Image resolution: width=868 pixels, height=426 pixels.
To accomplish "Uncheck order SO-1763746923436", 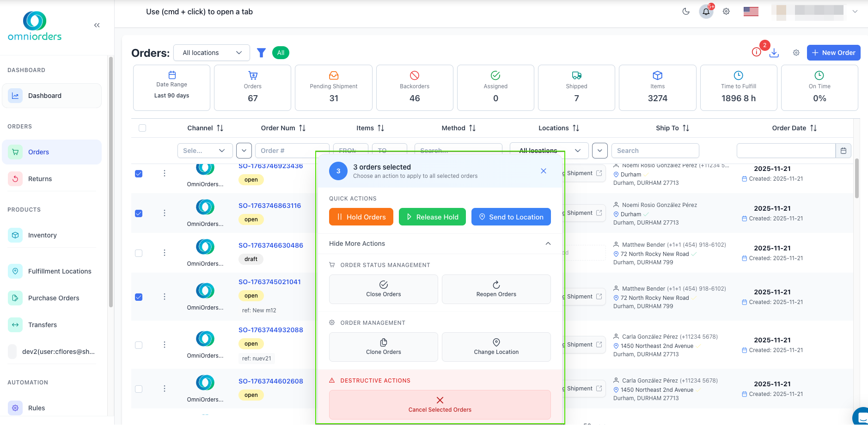I will pos(139,174).
